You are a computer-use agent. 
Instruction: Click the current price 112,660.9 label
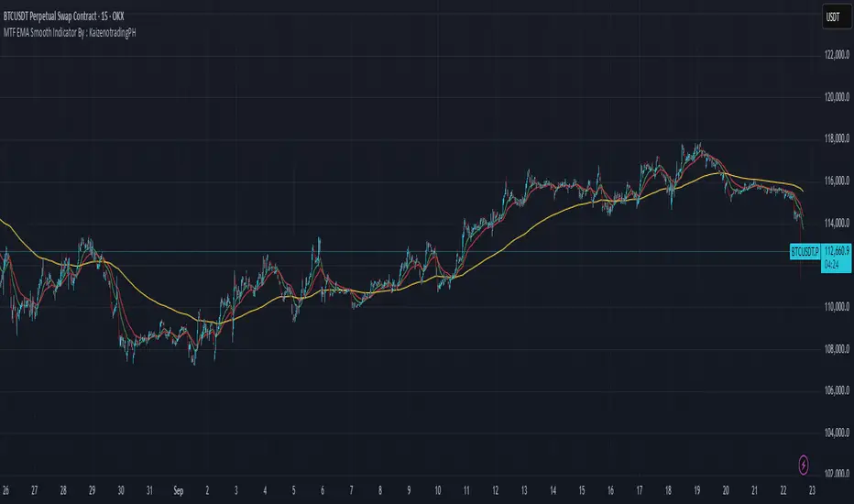[836, 251]
